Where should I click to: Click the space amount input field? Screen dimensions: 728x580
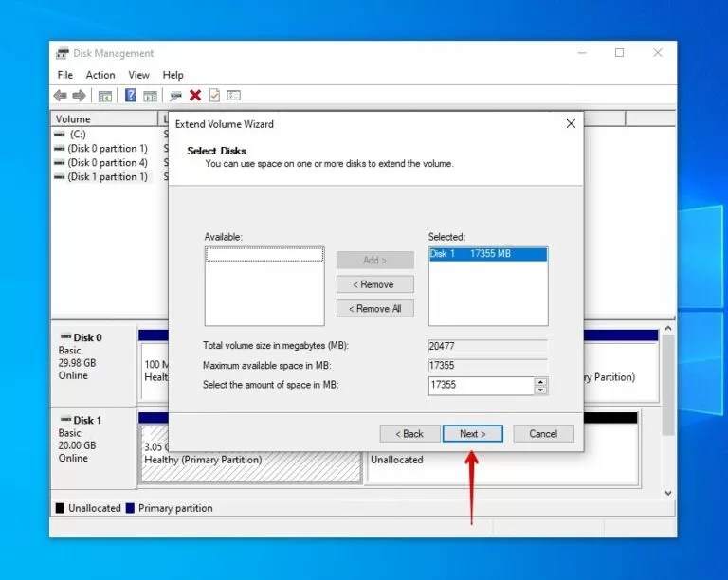coord(481,385)
